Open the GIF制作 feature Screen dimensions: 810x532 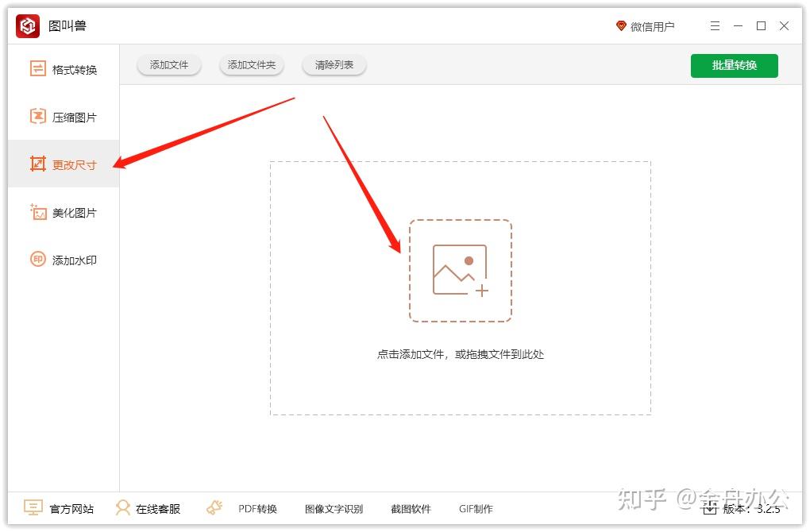[476, 508]
